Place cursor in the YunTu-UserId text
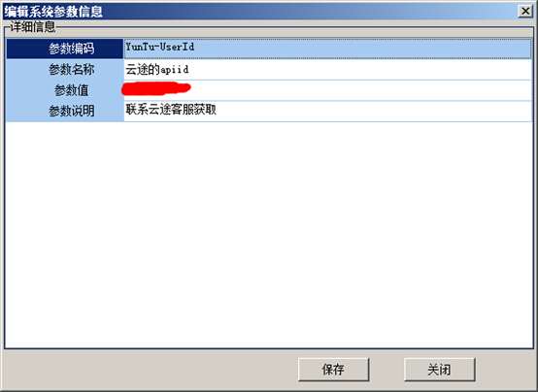Image resolution: width=538 pixels, height=392 pixels. pos(159,47)
